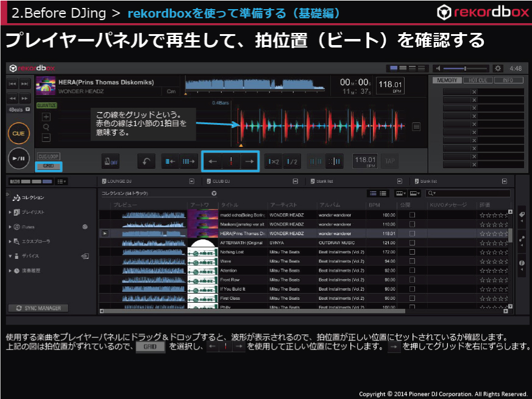Click the play/pause button
The width and height of the screenshot is (532, 399).
coord(19,158)
